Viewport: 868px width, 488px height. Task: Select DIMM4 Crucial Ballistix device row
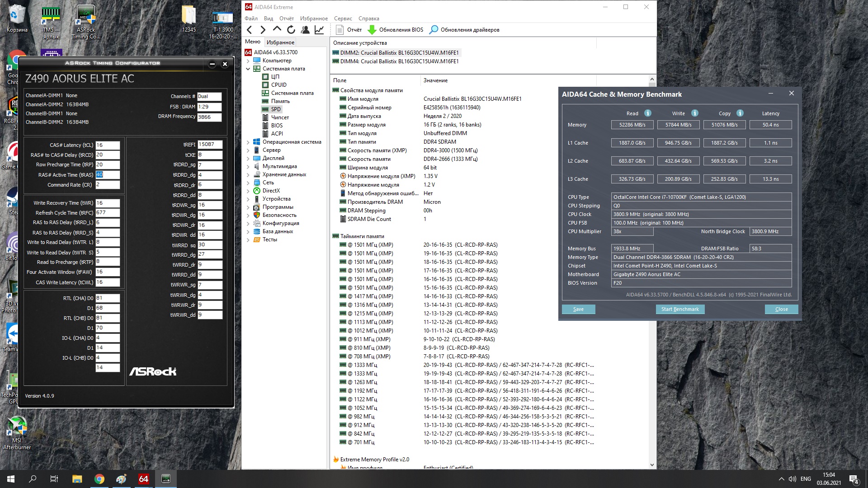click(396, 61)
